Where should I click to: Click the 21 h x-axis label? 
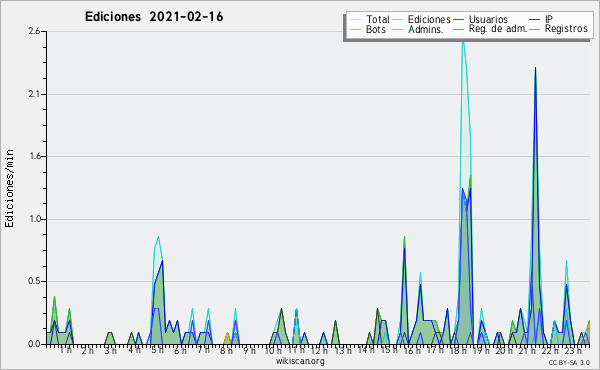tap(527, 350)
